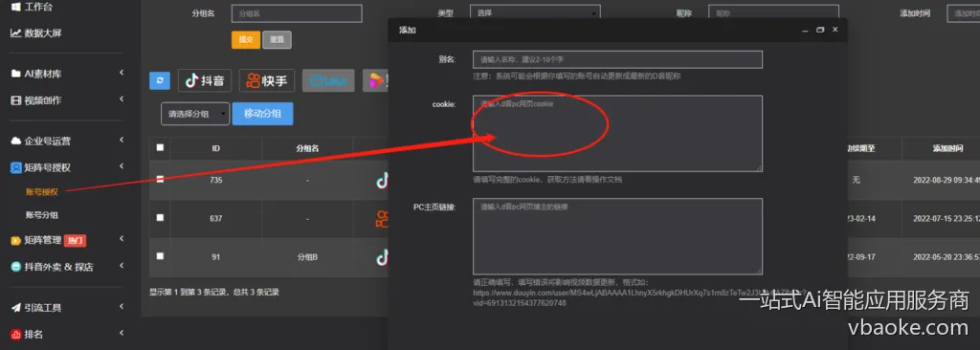Expand the 引流工具 menu chevron

coord(122,307)
